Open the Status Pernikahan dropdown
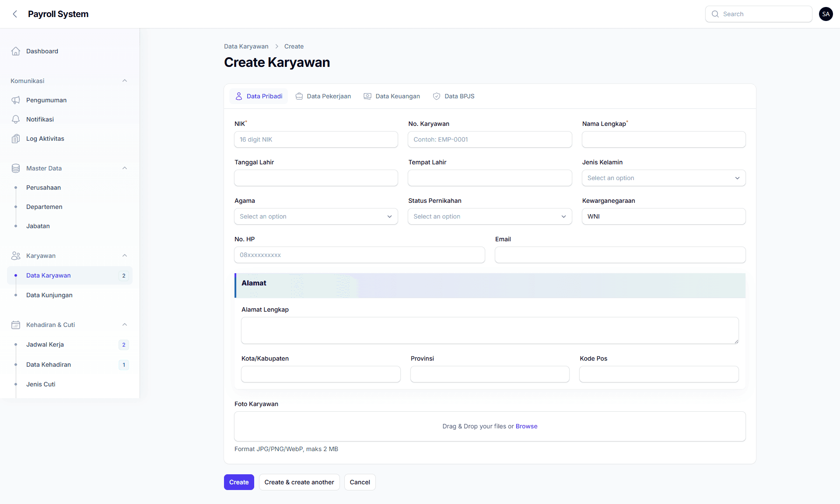 point(490,216)
